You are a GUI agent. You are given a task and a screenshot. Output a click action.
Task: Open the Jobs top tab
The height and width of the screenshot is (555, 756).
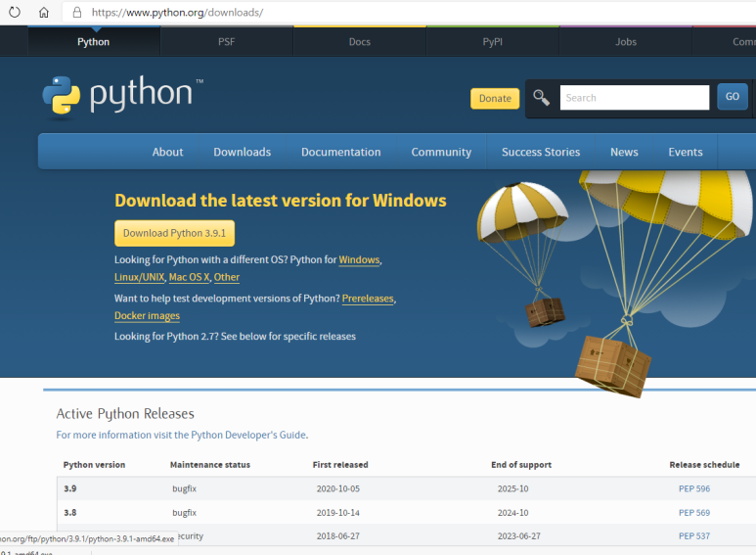click(626, 42)
